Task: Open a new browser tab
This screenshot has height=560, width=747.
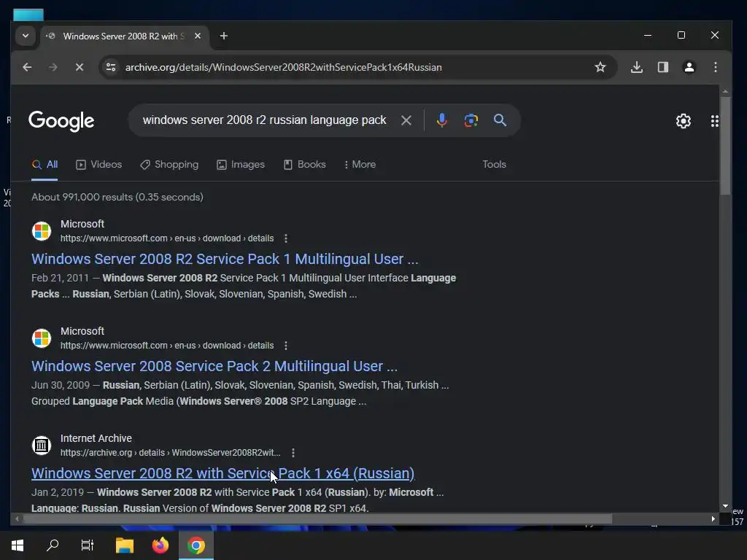Action: point(223,36)
